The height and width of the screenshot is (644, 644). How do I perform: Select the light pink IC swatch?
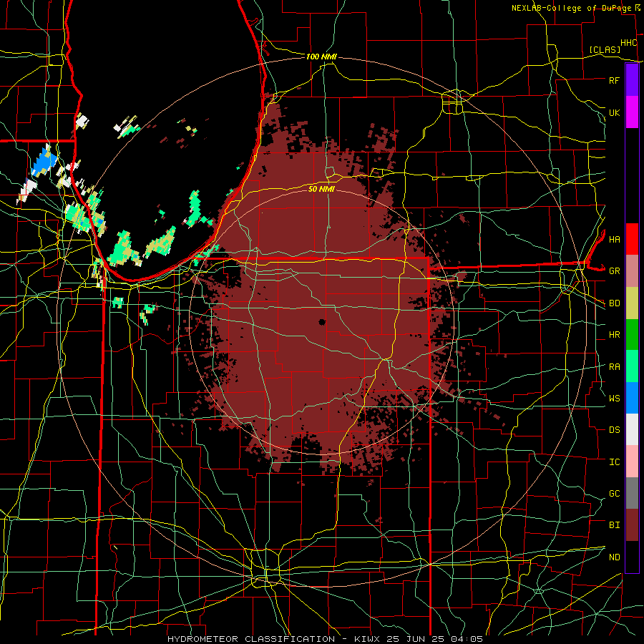[632, 462]
